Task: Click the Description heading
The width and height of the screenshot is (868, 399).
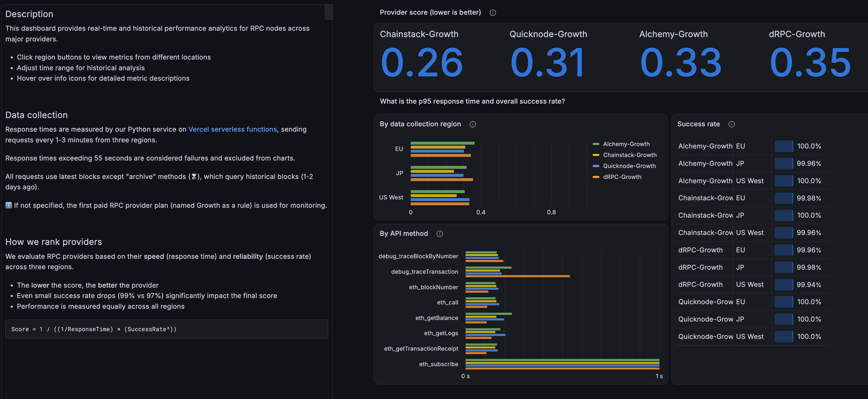Action: coord(29,14)
